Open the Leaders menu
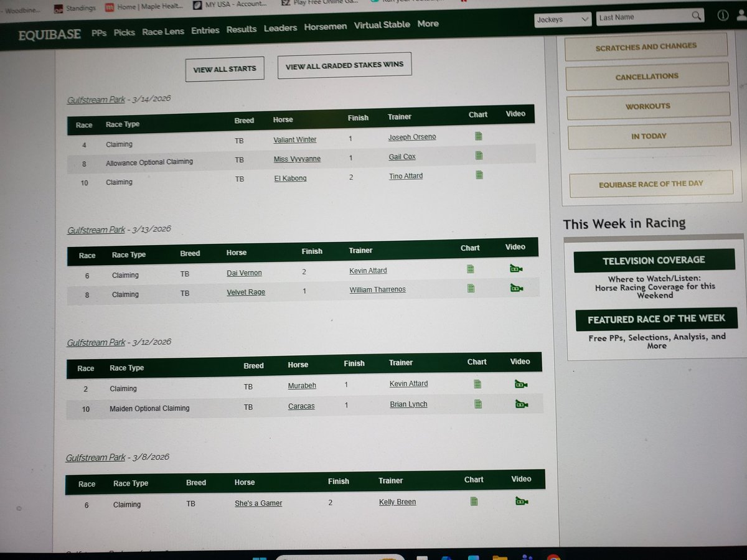747x560 pixels. 280,28
